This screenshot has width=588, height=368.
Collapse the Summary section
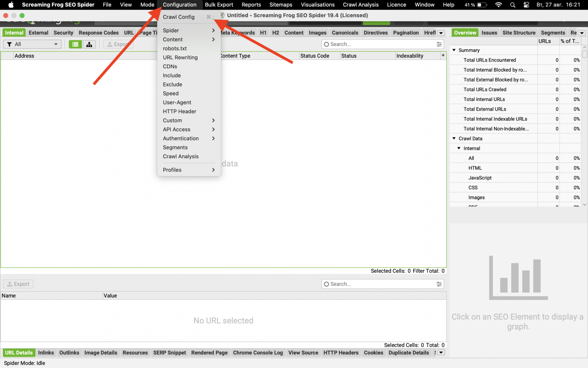tap(454, 50)
